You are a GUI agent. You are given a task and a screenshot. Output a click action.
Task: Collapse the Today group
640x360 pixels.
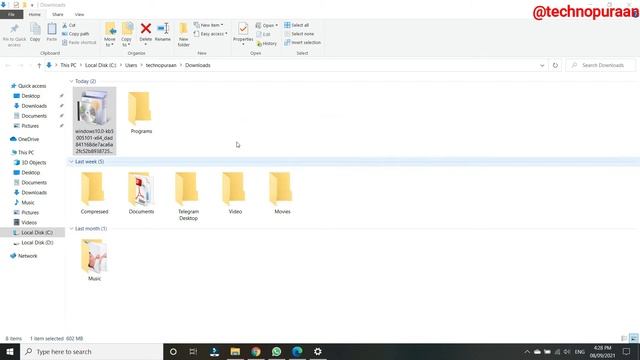point(71,81)
